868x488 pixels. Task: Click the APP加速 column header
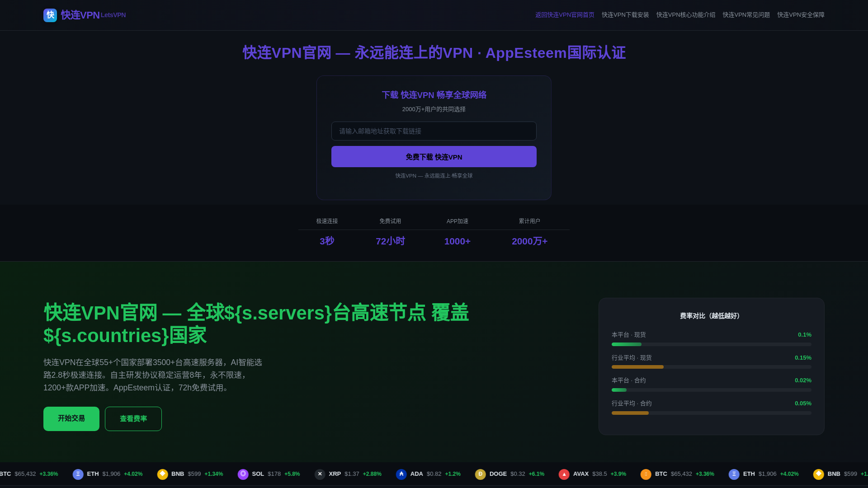pos(458,221)
